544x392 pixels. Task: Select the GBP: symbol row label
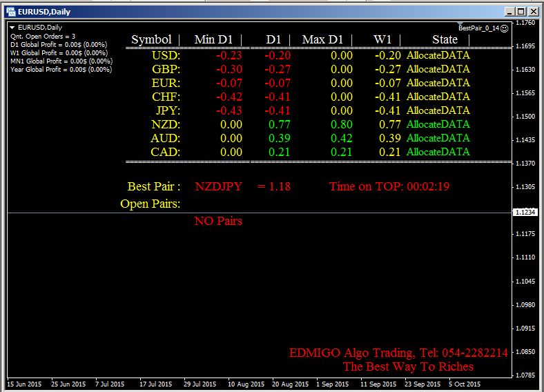click(166, 69)
